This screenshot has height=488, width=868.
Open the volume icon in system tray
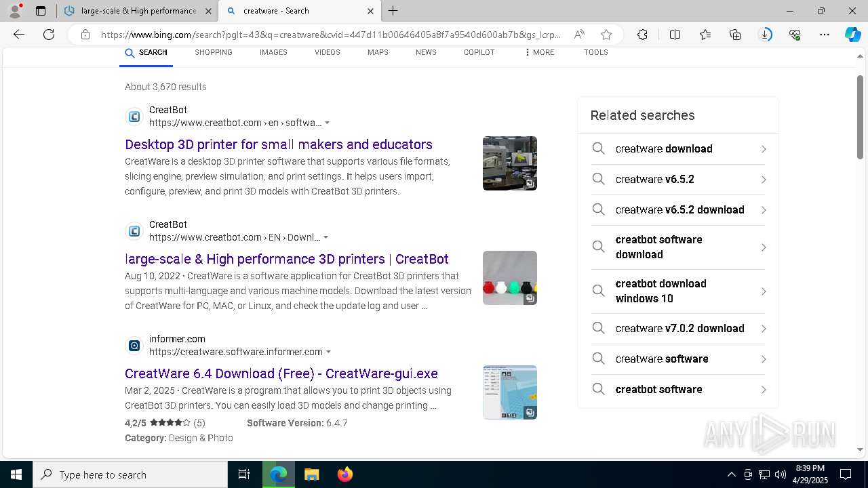click(780, 474)
